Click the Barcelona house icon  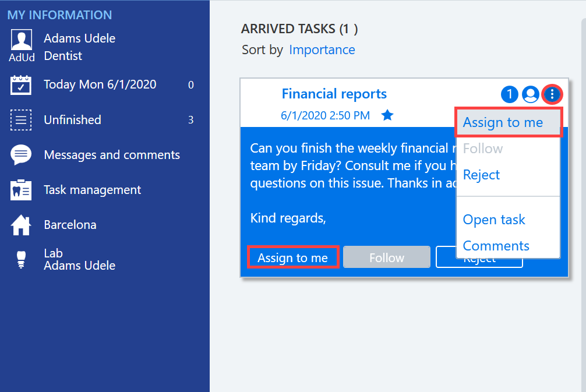click(21, 225)
